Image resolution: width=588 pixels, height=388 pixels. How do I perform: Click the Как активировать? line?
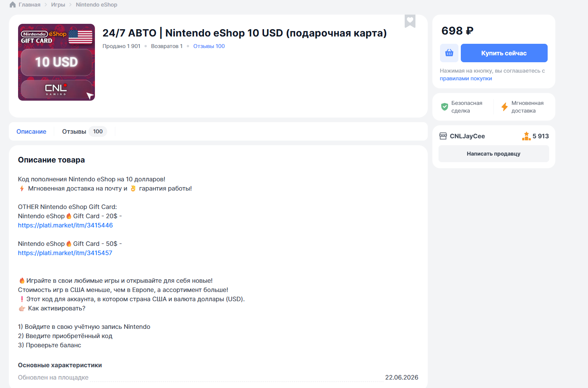click(x=52, y=308)
